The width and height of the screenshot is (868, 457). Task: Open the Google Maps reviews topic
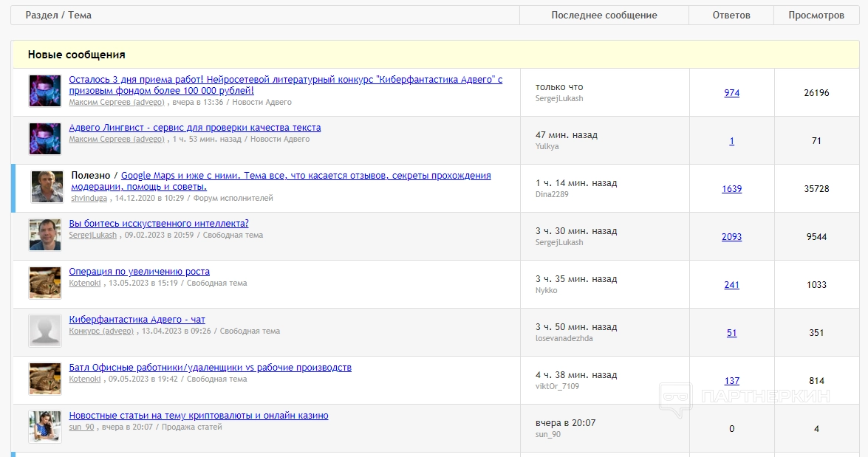point(306,176)
